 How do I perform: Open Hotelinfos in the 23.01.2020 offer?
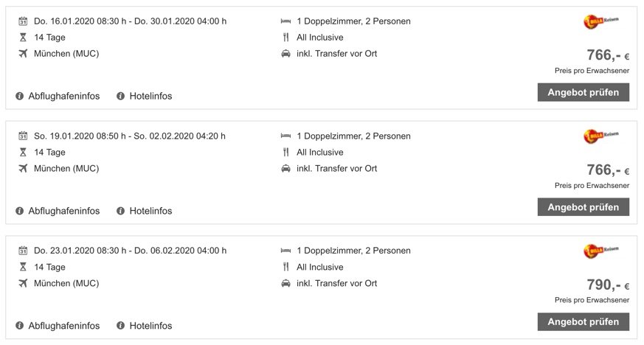pos(150,326)
